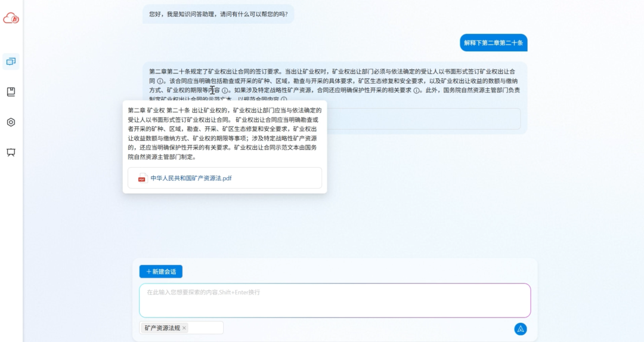This screenshot has width=644, height=342.
Task: Open the chat conversations sidebar icon
Action: pyautogui.click(x=11, y=61)
